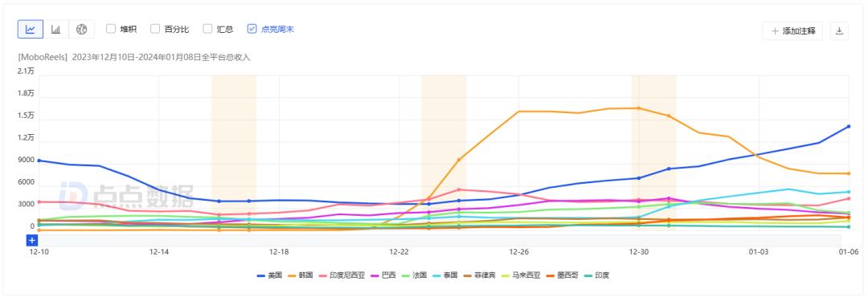Toggle the 法国 legend entry
868x301 pixels.
pos(414,275)
